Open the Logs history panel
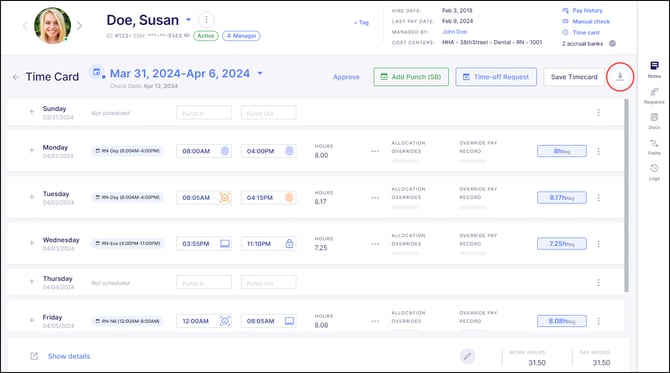This screenshot has width=670, height=373. 654,172
